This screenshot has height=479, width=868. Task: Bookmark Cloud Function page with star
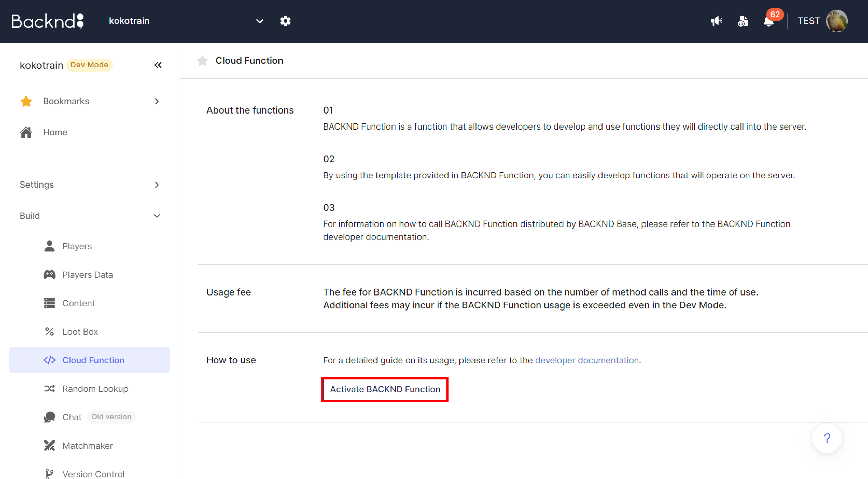[202, 61]
